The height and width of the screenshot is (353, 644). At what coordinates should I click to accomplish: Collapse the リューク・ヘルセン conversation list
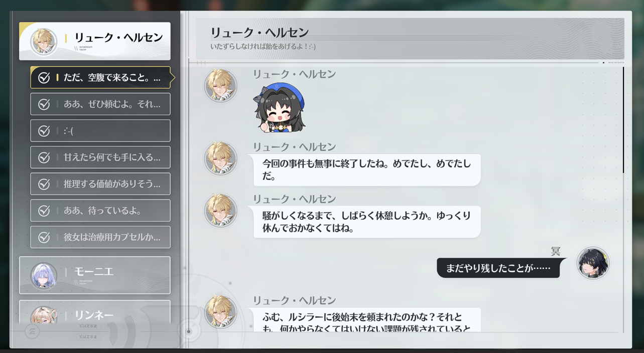click(95, 41)
